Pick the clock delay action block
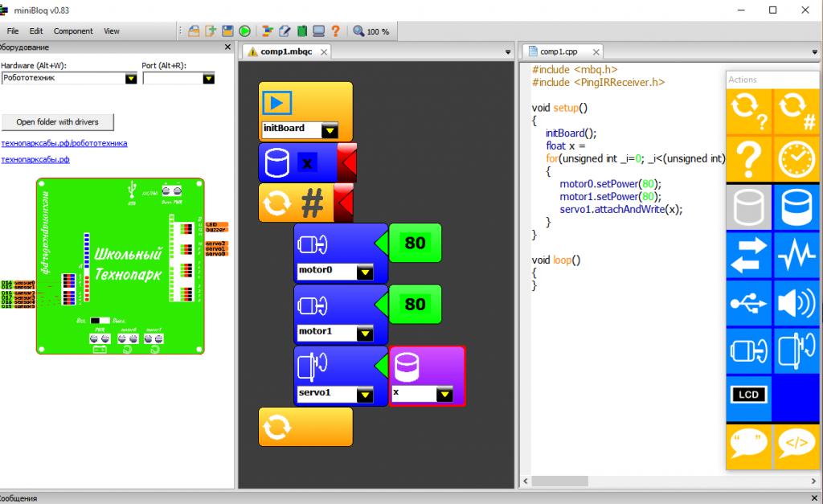The height and width of the screenshot is (504, 823). tap(796, 161)
